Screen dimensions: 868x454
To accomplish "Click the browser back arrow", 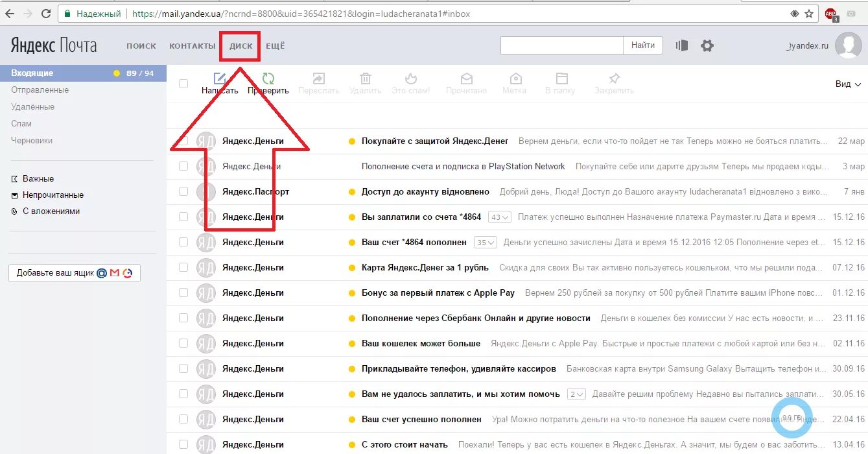I will [10, 14].
